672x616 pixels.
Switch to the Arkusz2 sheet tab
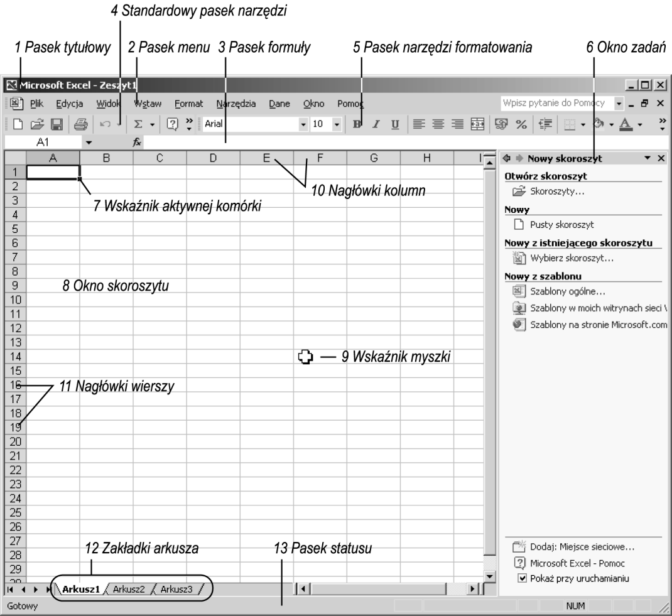pyautogui.click(x=129, y=590)
